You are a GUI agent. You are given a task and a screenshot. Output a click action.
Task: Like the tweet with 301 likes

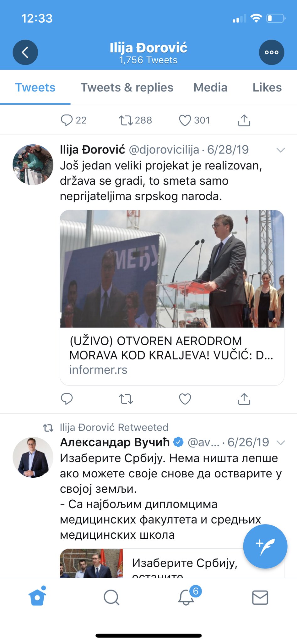click(x=185, y=120)
